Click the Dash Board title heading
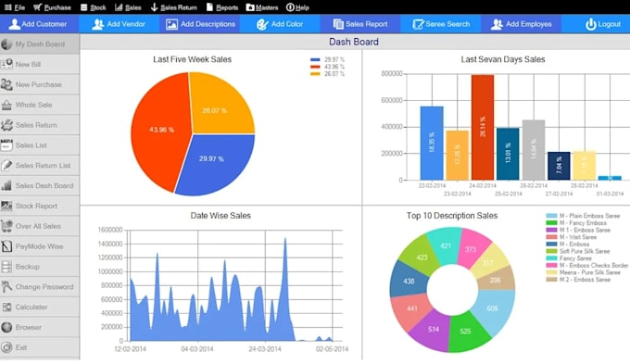The image size is (630, 364). [354, 42]
